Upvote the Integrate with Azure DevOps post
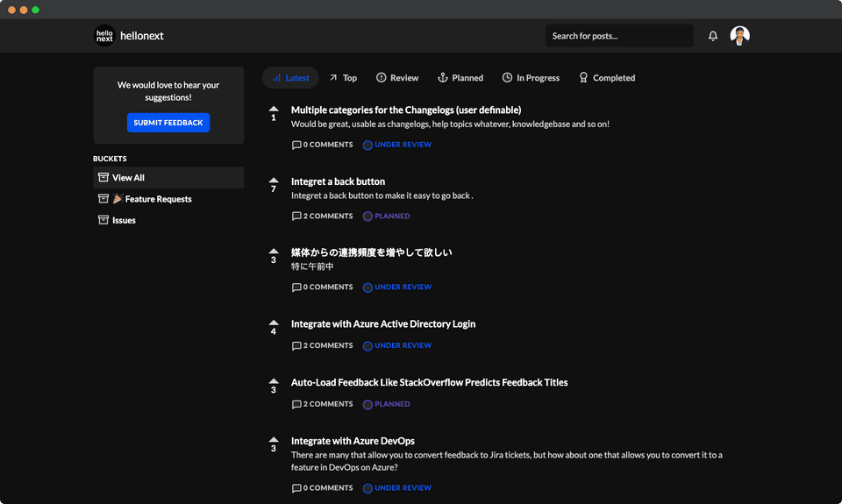The image size is (842, 504). coord(274,441)
